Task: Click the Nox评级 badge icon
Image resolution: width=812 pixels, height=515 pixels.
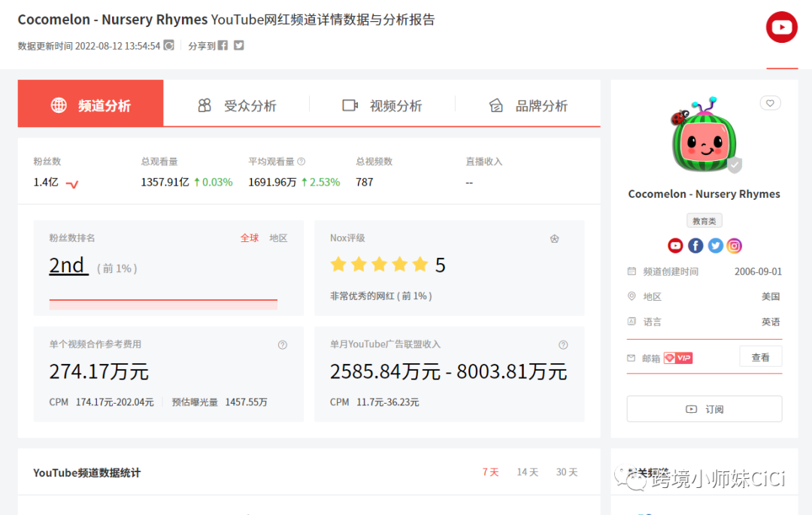Action: tap(554, 239)
